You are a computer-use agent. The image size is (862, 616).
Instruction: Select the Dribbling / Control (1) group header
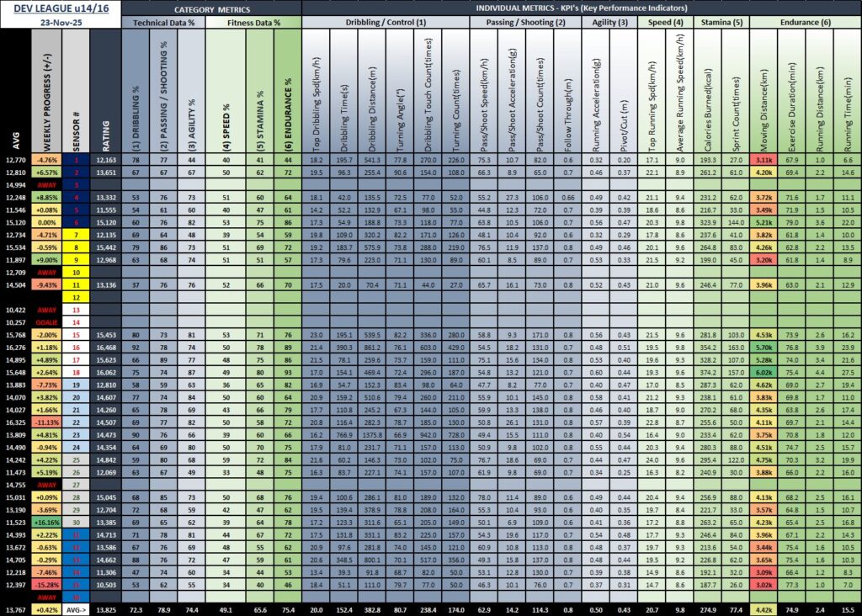tap(386, 23)
